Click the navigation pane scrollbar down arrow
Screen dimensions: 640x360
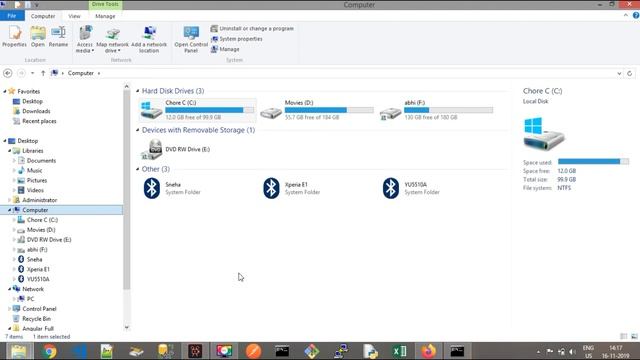[x=127, y=327]
